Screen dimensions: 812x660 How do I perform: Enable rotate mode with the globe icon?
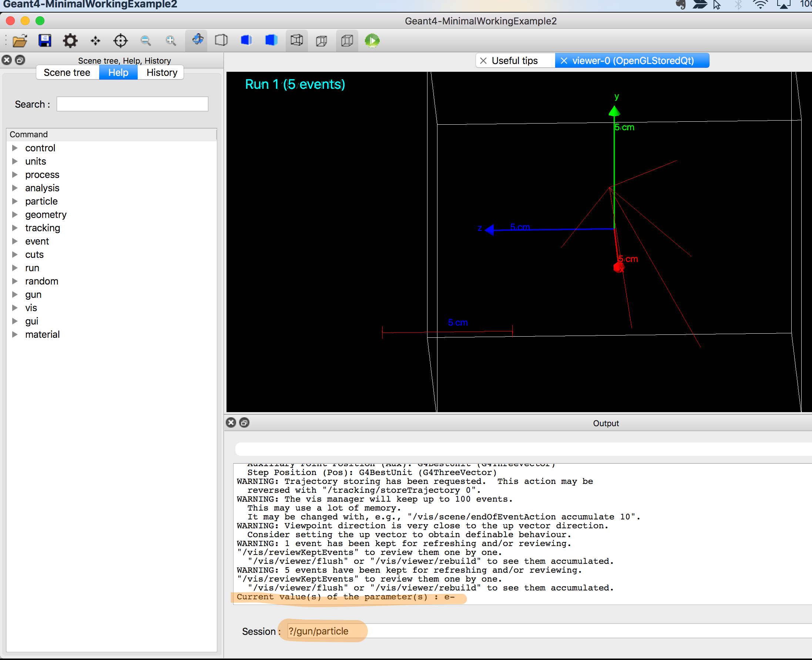point(197,40)
